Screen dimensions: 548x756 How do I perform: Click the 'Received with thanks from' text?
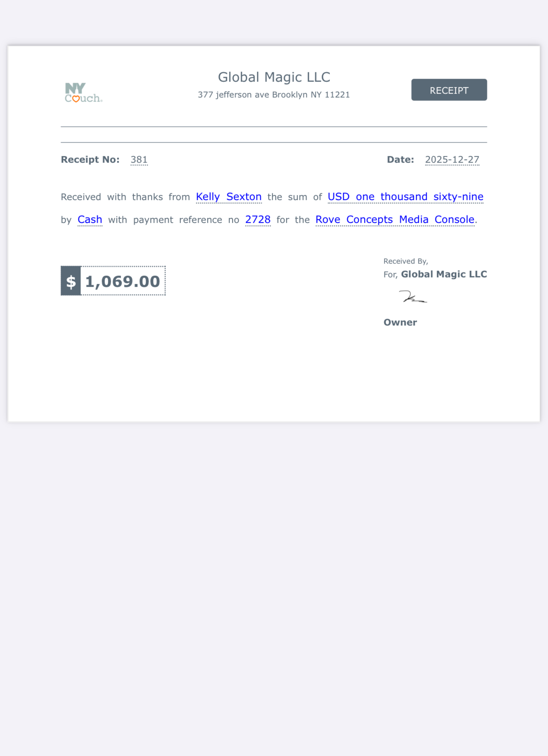pyautogui.click(x=125, y=197)
